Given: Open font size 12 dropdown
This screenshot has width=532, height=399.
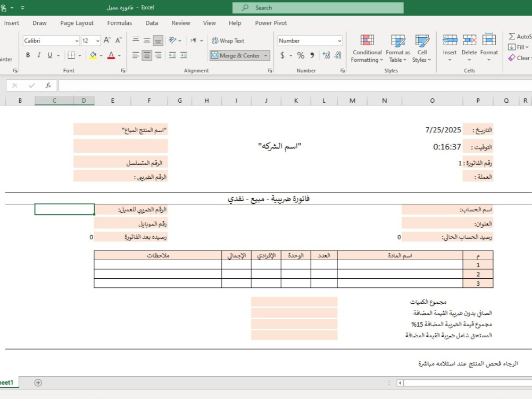Looking at the screenshot, I should coord(98,41).
